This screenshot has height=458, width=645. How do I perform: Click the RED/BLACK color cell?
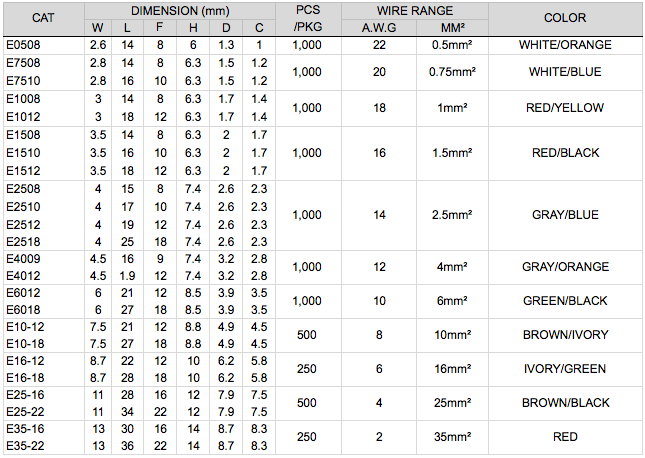coord(565,153)
